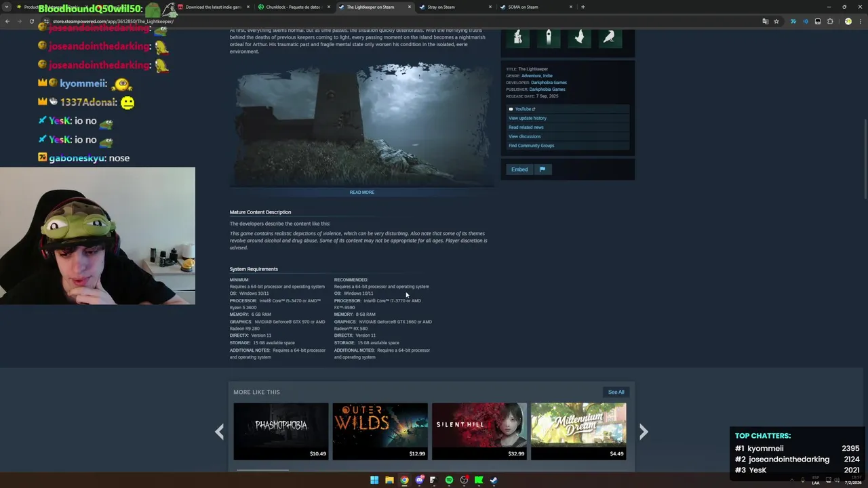This screenshot has width=868, height=488.
Task: Open File Explorer from the taskbar
Action: click(389, 480)
